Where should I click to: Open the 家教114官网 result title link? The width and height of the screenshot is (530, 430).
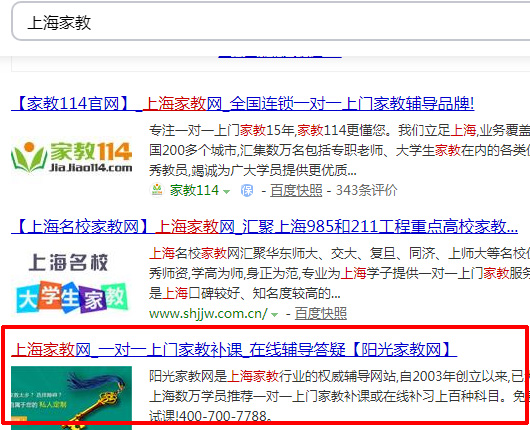[x=242, y=103]
